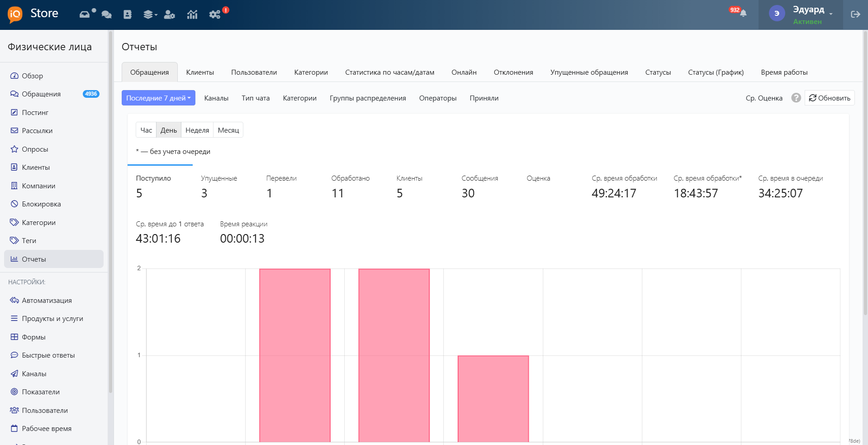Open the Группы распределения filter
Viewport: 868px width, 445px height.
click(x=368, y=98)
